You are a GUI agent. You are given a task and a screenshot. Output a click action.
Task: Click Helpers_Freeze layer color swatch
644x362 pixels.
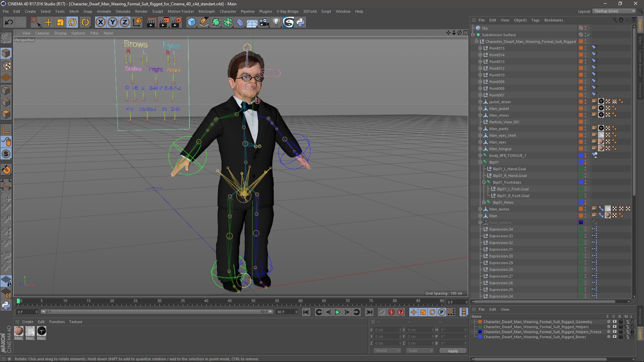(480, 332)
